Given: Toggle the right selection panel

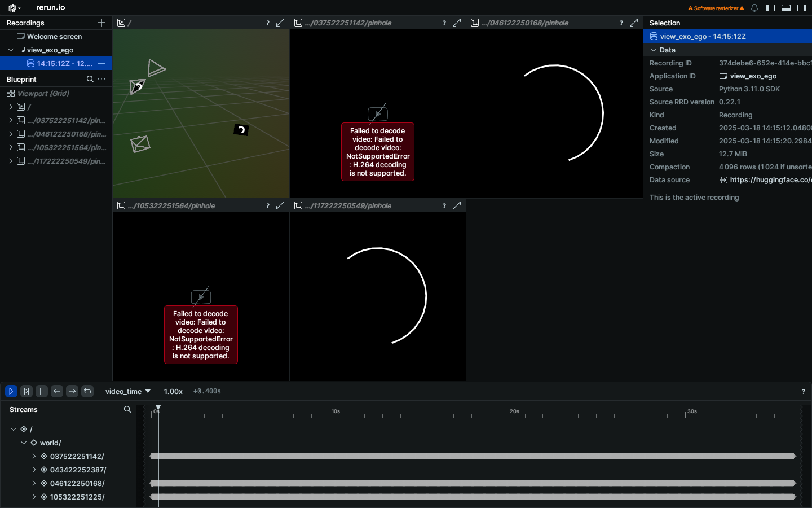Looking at the screenshot, I should (802, 8).
